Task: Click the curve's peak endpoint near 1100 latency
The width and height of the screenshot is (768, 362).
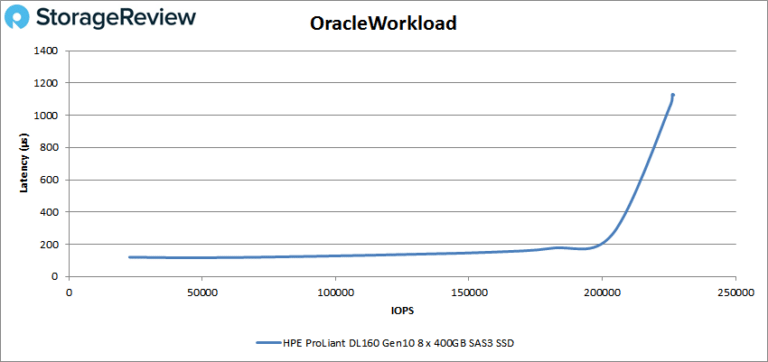Action: [673, 95]
